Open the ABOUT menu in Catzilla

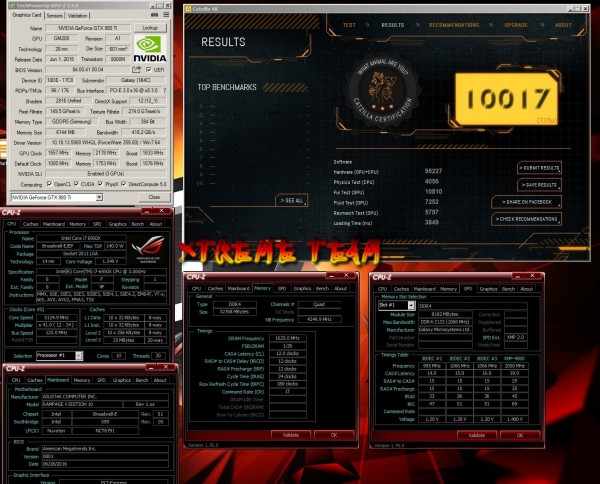(x=563, y=25)
